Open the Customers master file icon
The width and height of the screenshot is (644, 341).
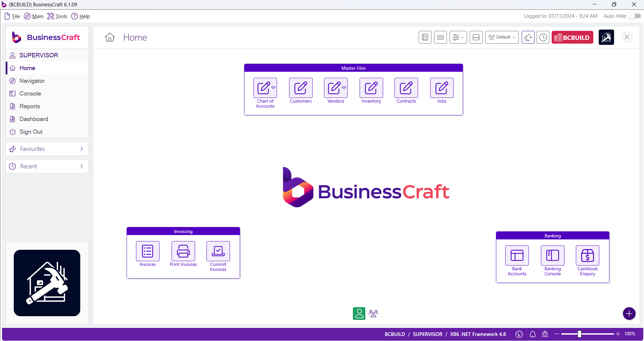coord(300,88)
